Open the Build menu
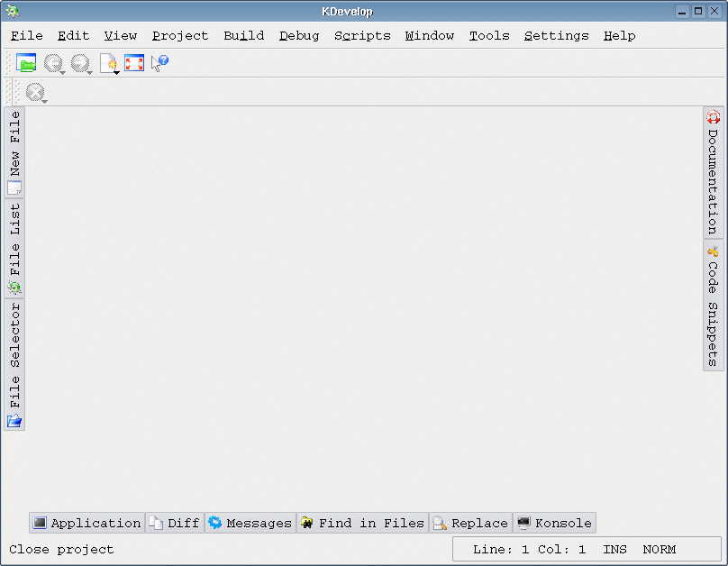 coord(244,36)
